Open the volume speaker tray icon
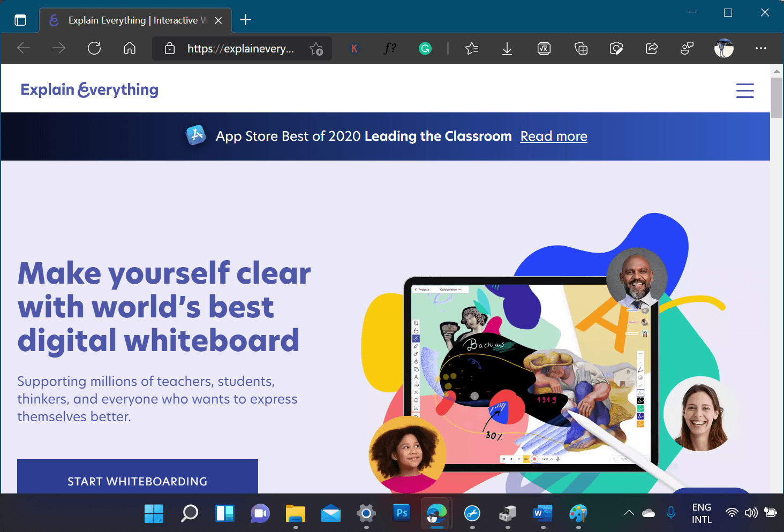784x532 pixels. (751, 513)
